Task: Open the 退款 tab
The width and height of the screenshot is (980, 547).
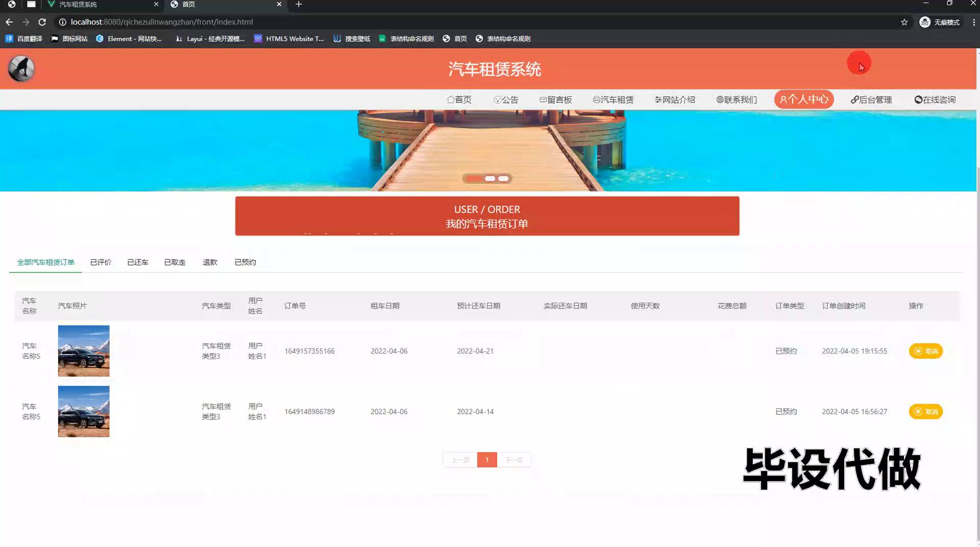Action: [210, 262]
